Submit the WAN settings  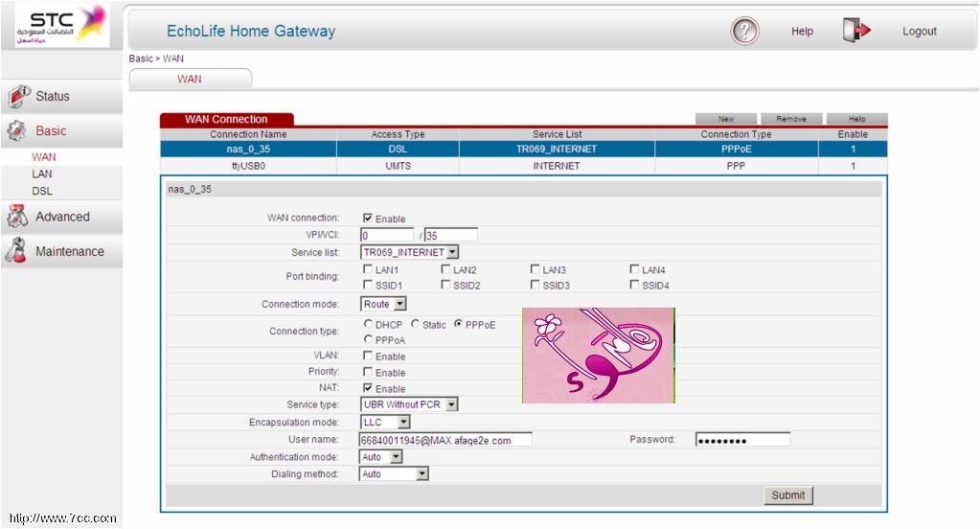788,495
